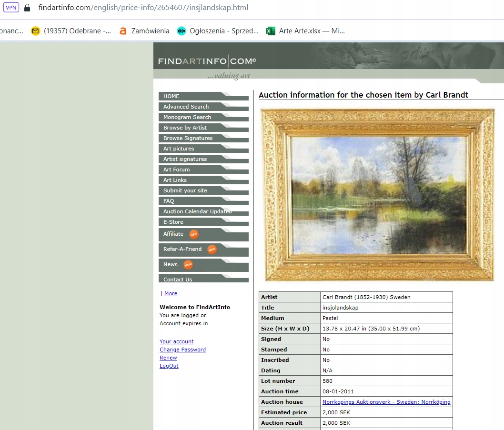Click the title value insjölandskap
This screenshot has width=504, height=430.
coord(341,308)
